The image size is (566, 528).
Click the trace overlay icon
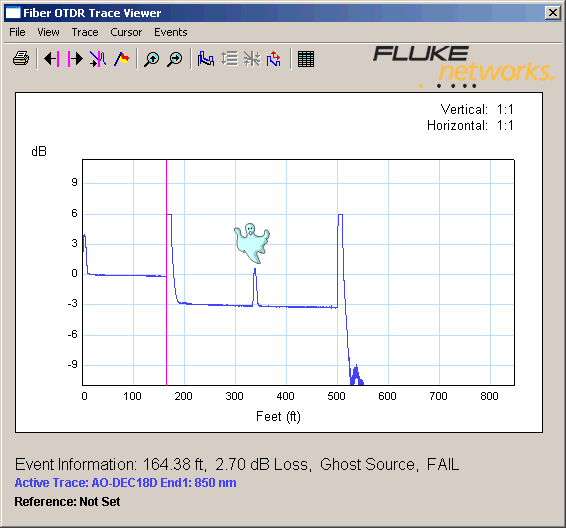205,58
